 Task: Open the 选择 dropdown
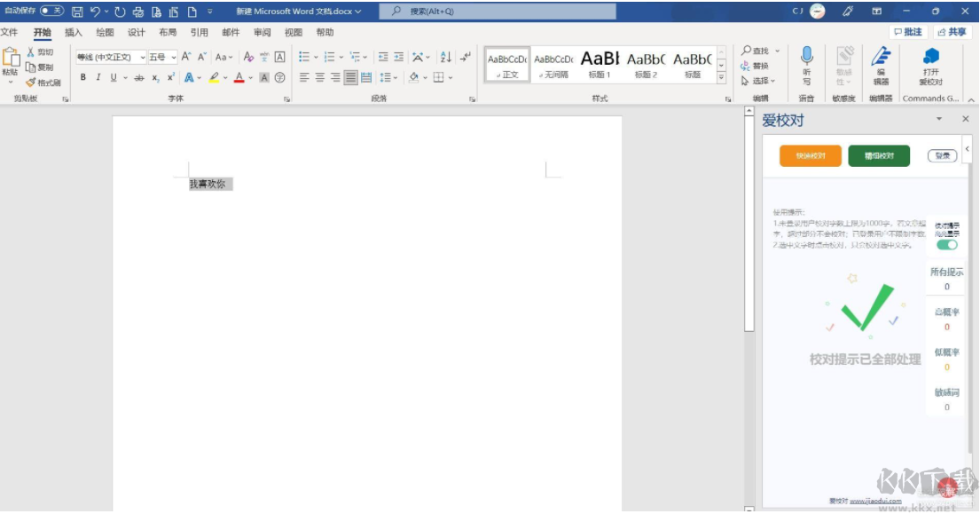pyautogui.click(x=757, y=81)
